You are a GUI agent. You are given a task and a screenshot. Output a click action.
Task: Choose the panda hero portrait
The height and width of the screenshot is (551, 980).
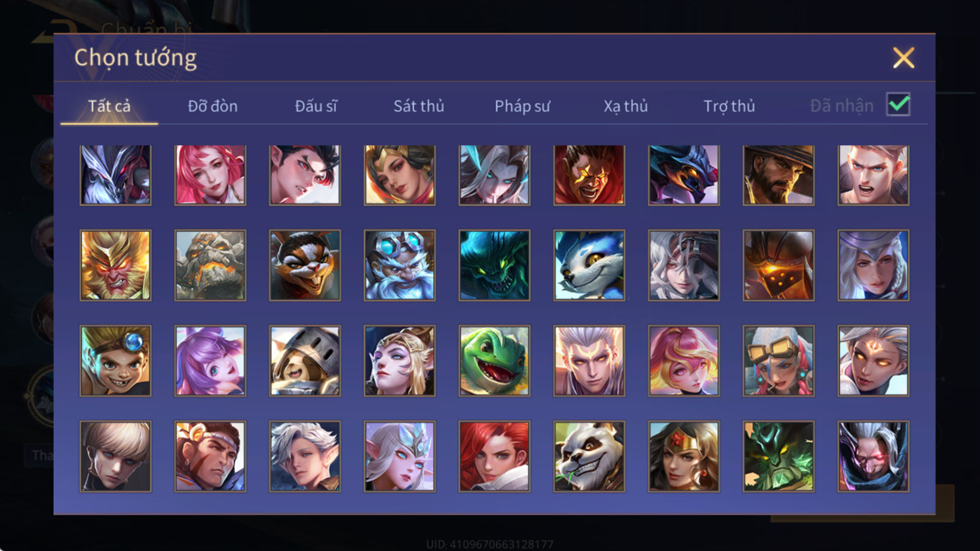tap(589, 456)
